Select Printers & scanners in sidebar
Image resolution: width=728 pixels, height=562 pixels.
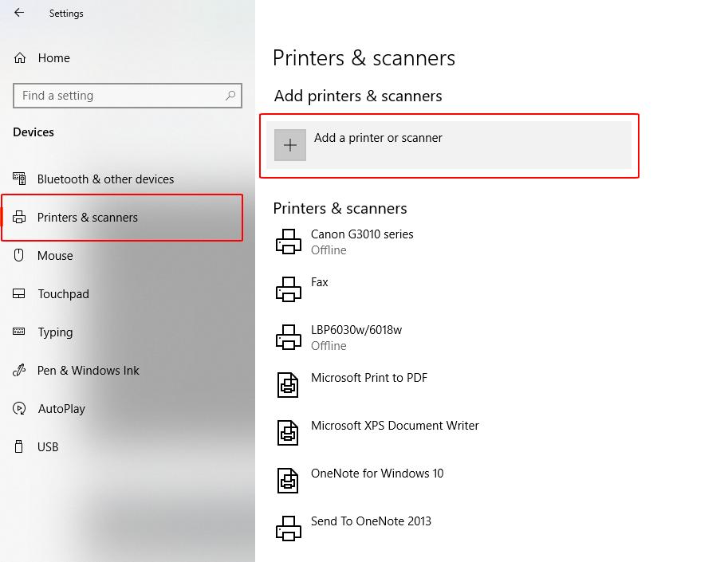point(87,217)
